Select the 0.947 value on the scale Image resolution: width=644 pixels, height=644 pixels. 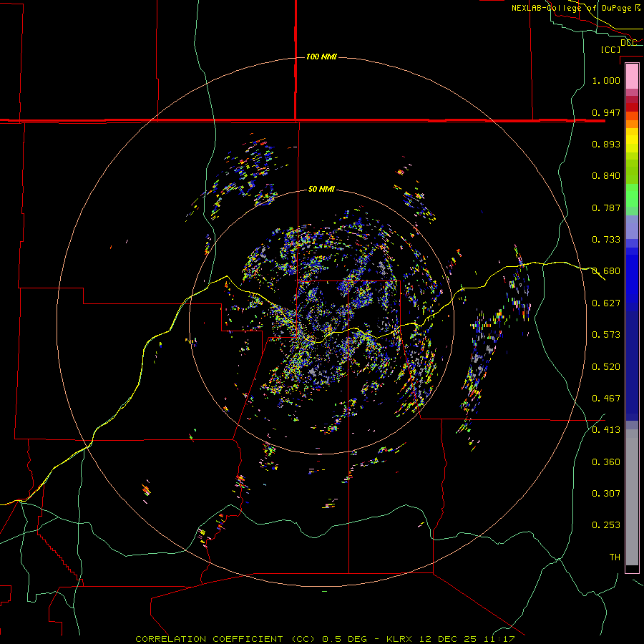click(606, 112)
